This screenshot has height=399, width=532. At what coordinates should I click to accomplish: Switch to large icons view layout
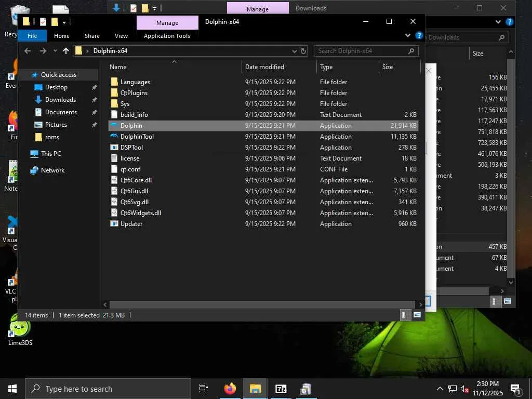(x=417, y=315)
